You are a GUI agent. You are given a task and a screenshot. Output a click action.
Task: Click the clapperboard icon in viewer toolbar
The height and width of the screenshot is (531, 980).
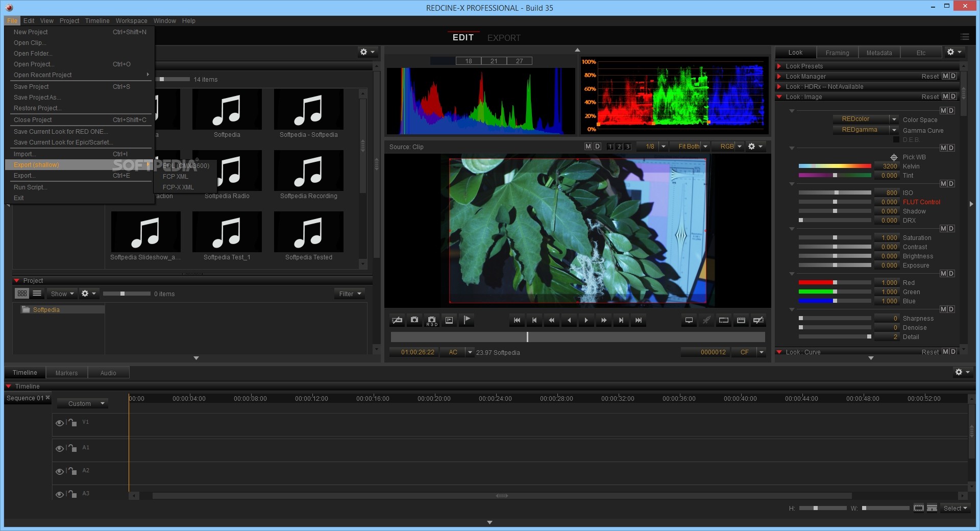pyautogui.click(x=741, y=320)
